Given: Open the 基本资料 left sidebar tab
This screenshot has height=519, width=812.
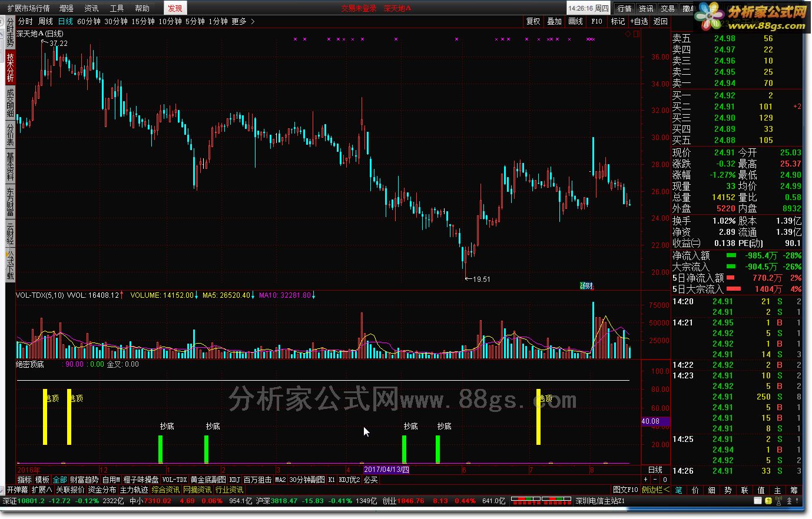Looking at the screenshot, I should point(10,167).
